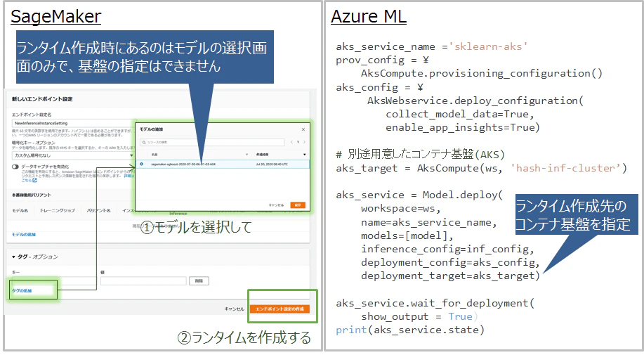Click the deployment_target=aks_target code line

[x=450, y=276]
